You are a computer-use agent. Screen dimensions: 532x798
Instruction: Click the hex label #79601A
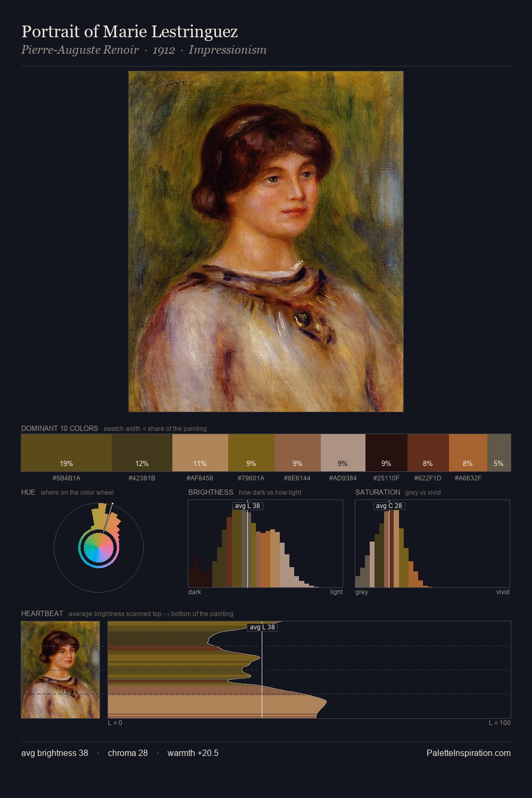point(251,478)
